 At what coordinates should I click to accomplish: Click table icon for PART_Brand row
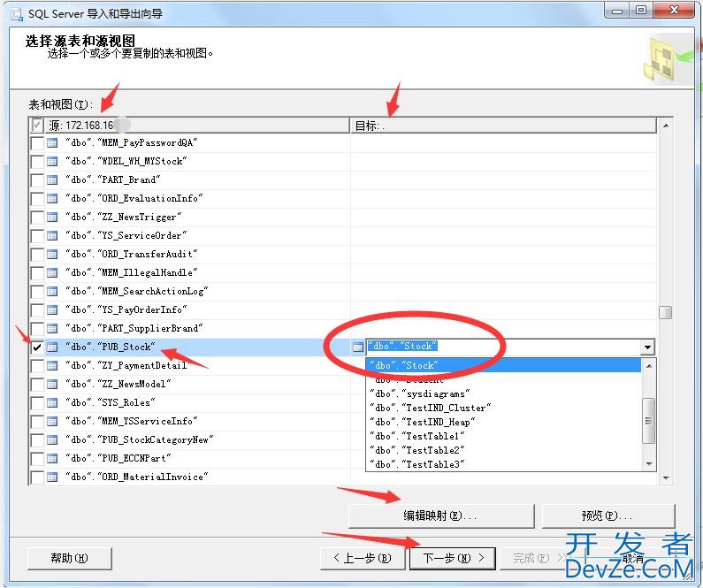52,180
